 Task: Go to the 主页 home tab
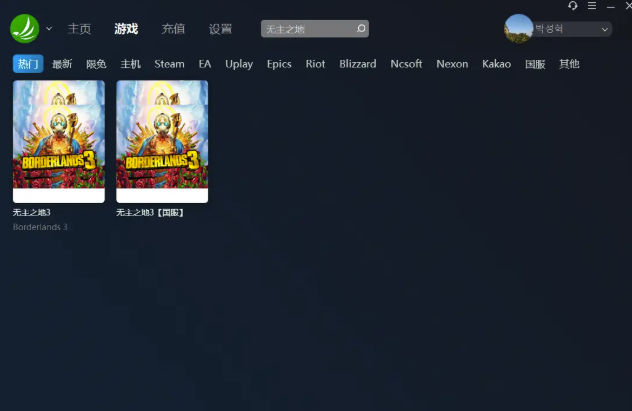(x=79, y=29)
